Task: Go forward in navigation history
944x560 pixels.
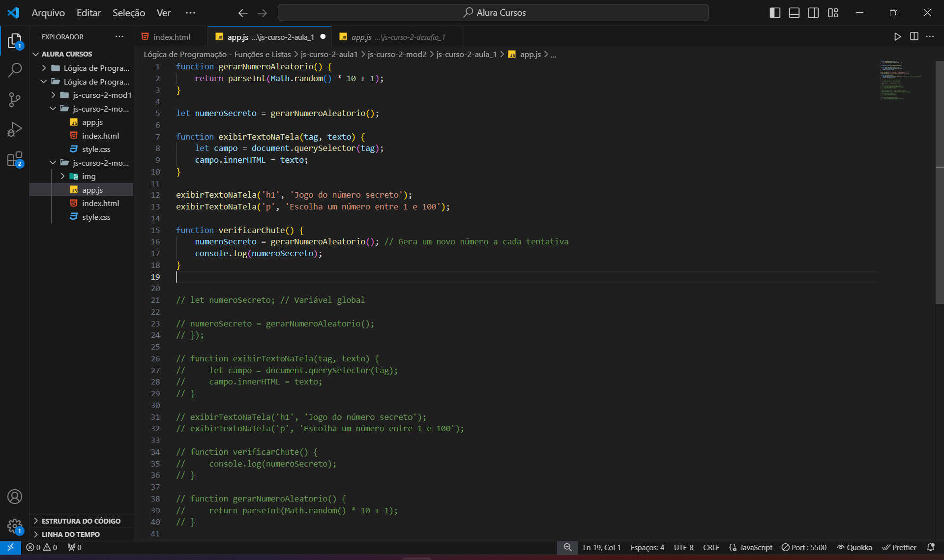Action: (263, 13)
